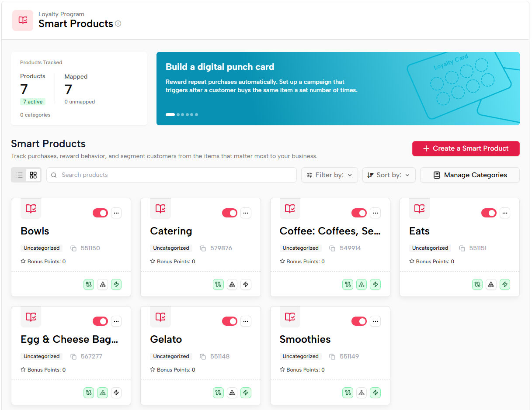The width and height of the screenshot is (532, 410).
Task: Click the lightning bolt icon on Gelato card
Action: (246, 393)
